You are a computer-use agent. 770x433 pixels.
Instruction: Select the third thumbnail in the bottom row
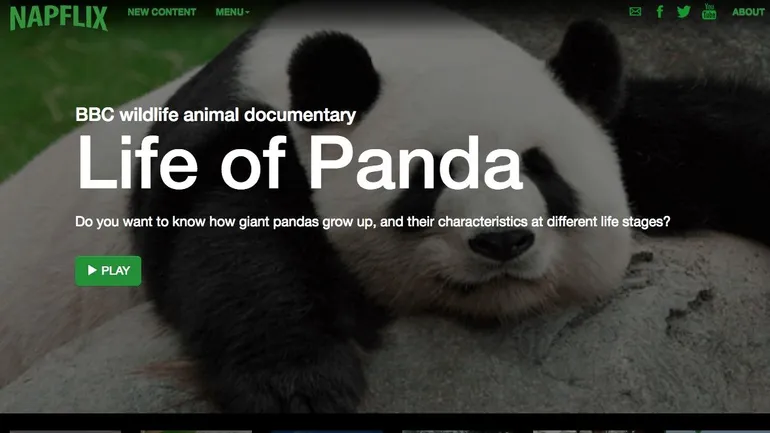point(327,432)
